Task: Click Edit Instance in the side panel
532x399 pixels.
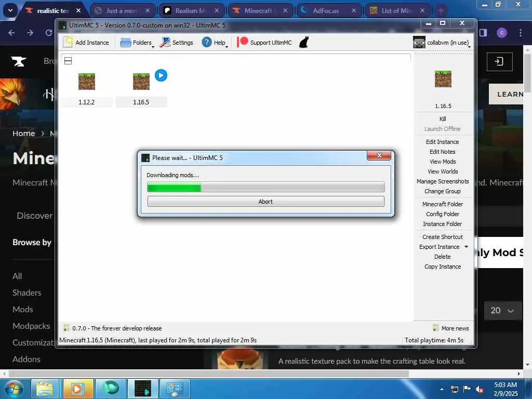Action: click(x=443, y=142)
